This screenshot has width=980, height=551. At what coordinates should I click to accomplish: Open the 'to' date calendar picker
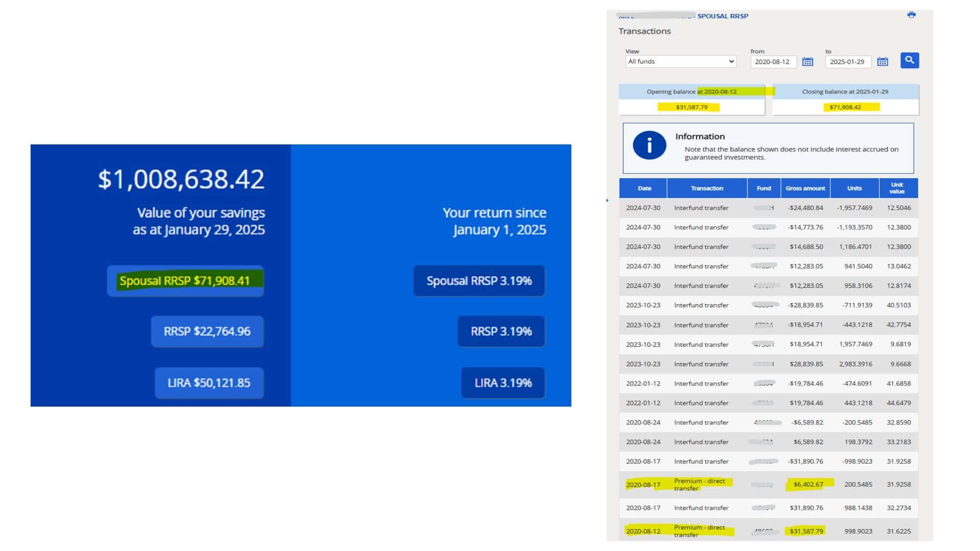pyautogui.click(x=883, y=62)
